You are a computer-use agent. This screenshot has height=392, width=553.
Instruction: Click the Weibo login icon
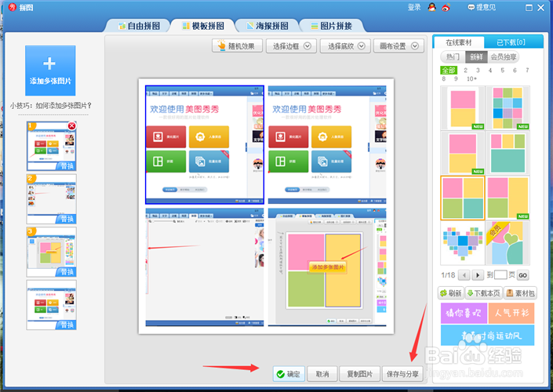(446, 7)
